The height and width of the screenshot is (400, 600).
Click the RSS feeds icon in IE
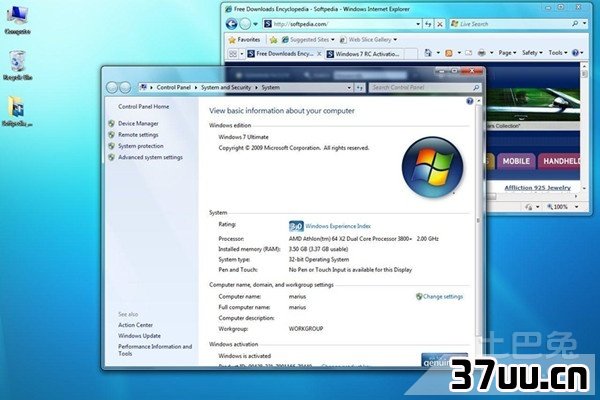click(x=449, y=53)
